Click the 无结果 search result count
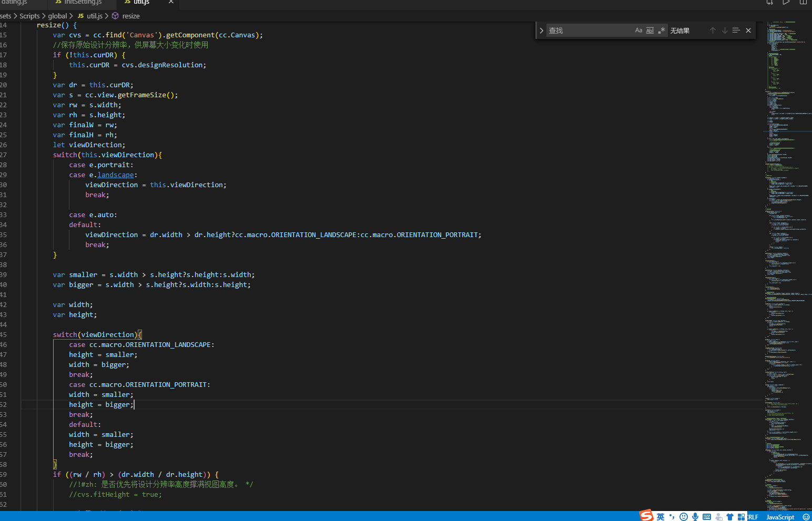 [679, 30]
